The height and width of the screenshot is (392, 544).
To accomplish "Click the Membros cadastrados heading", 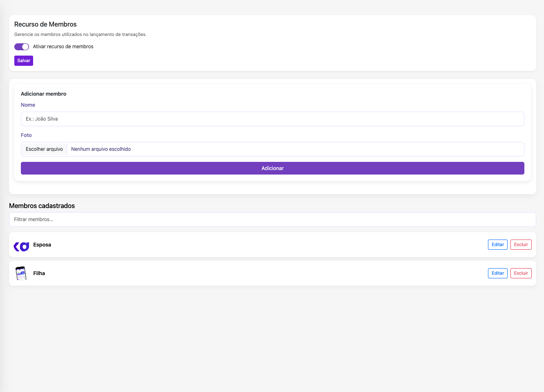I will (x=42, y=206).
